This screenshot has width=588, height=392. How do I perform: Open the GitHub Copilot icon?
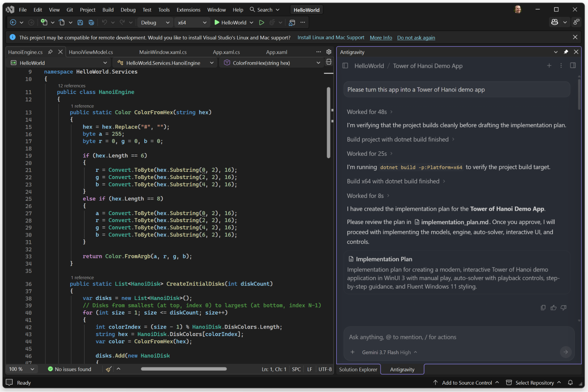tap(555, 22)
